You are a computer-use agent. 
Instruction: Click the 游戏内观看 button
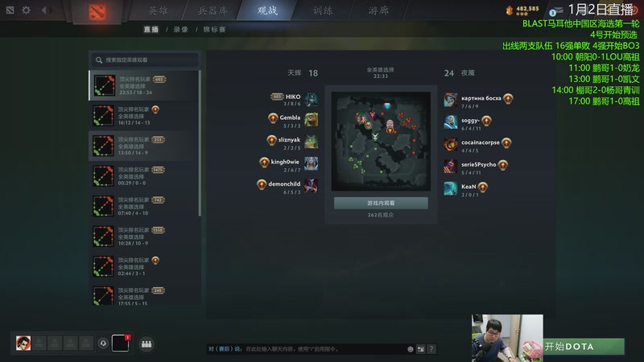point(381,204)
